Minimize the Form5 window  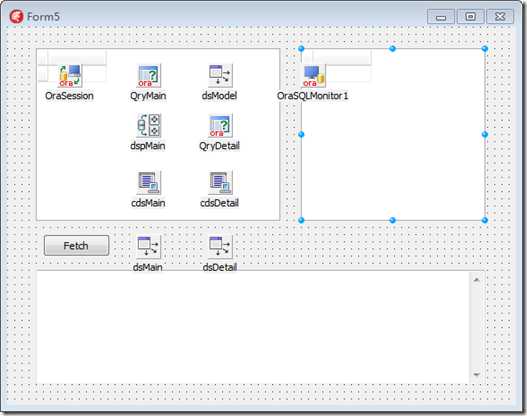pos(441,16)
